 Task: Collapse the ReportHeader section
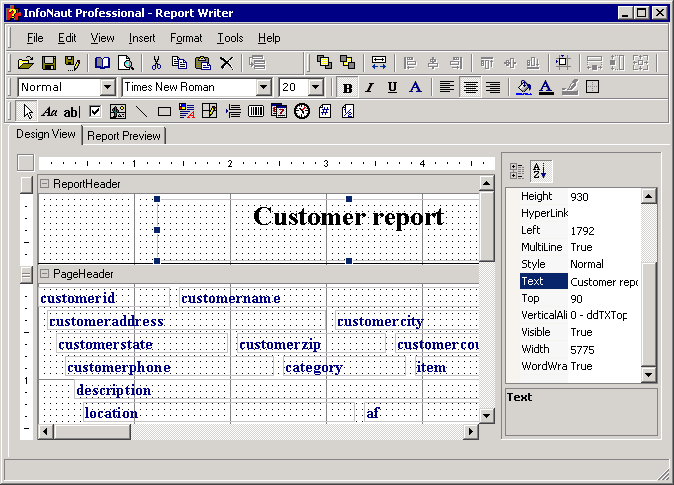44,184
